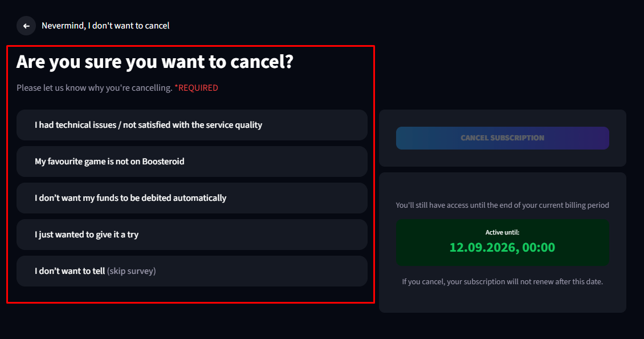Click the back arrow icon
Screen dimensions: 644x339
point(26,26)
